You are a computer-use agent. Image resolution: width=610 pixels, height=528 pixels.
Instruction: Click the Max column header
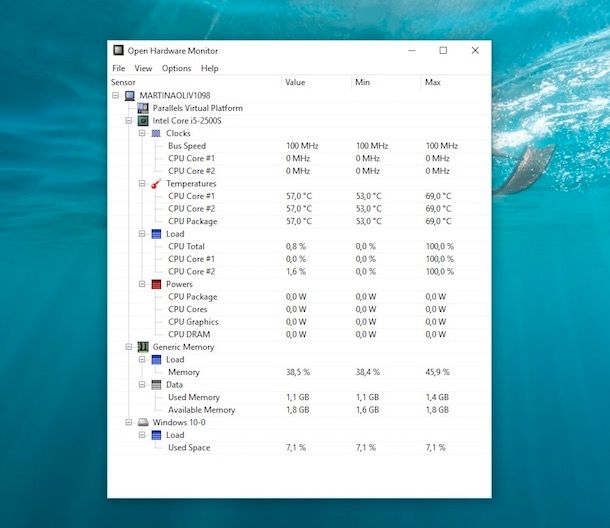point(456,82)
